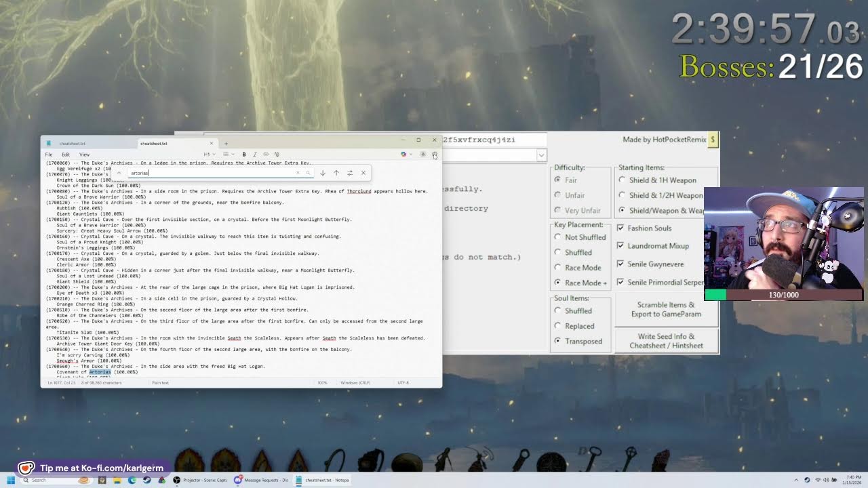
Task: Open File Explorer from taskbar
Action: [117, 480]
